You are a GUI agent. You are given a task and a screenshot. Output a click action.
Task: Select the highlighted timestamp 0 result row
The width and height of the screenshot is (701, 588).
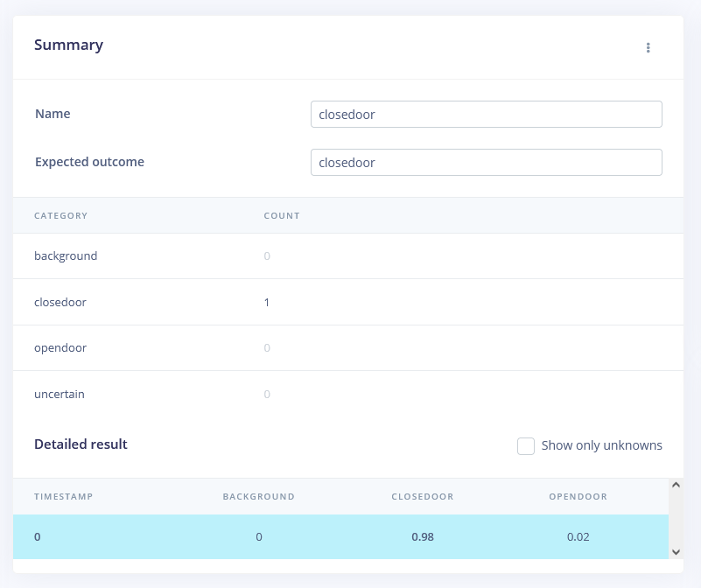point(340,536)
